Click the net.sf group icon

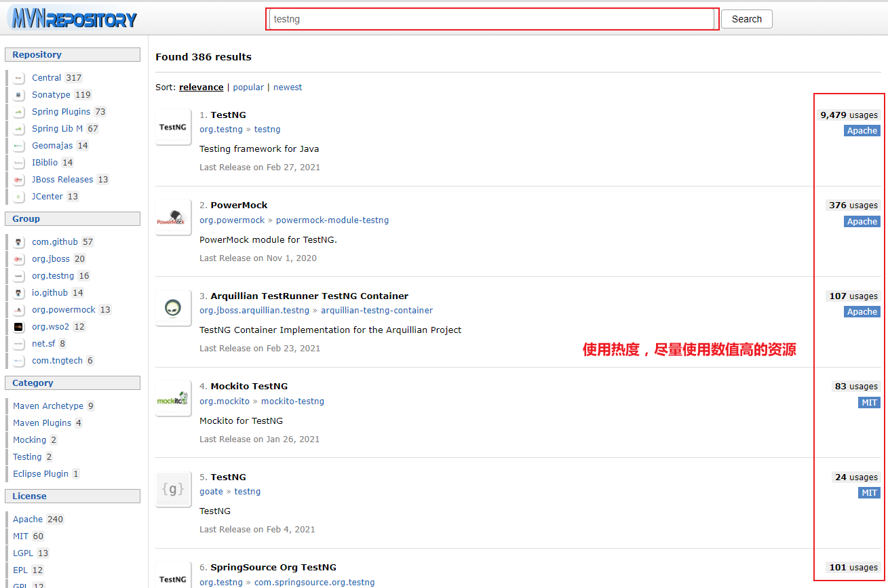19,344
